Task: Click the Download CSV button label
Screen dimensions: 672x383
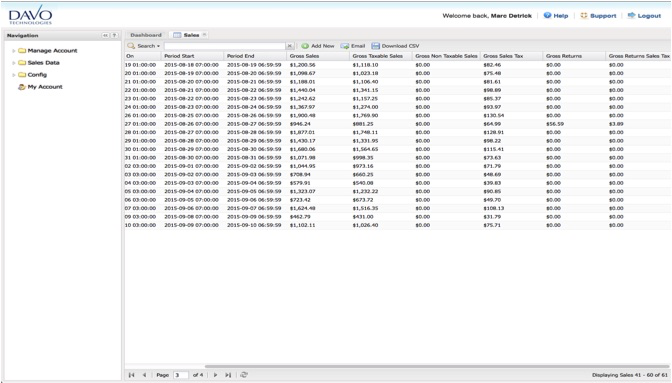Action: click(400, 46)
